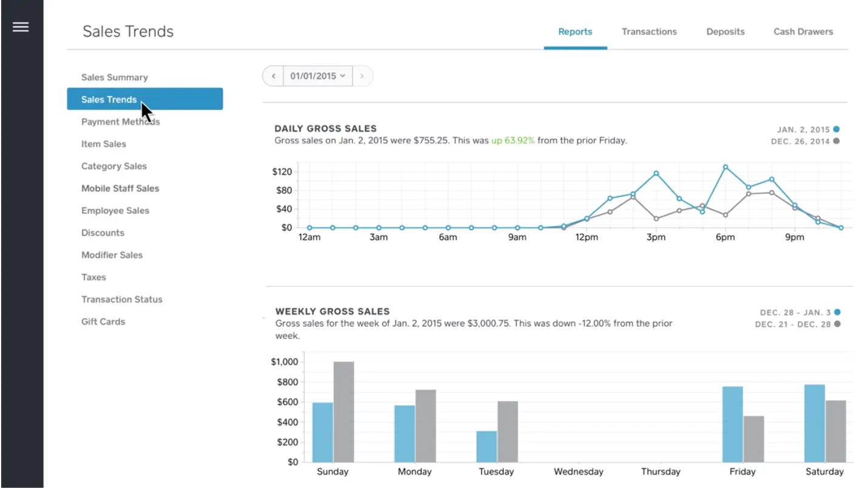The width and height of the screenshot is (868, 489).
Task: Click the blue Jan. 2, 2015 legend dot
Action: (x=836, y=129)
